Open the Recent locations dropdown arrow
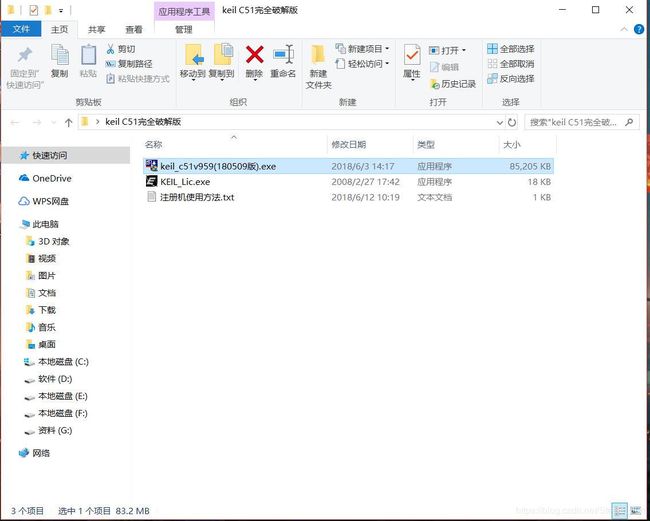Image resolution: width=650 pixels, height=521 pixels. click(53, 122)
